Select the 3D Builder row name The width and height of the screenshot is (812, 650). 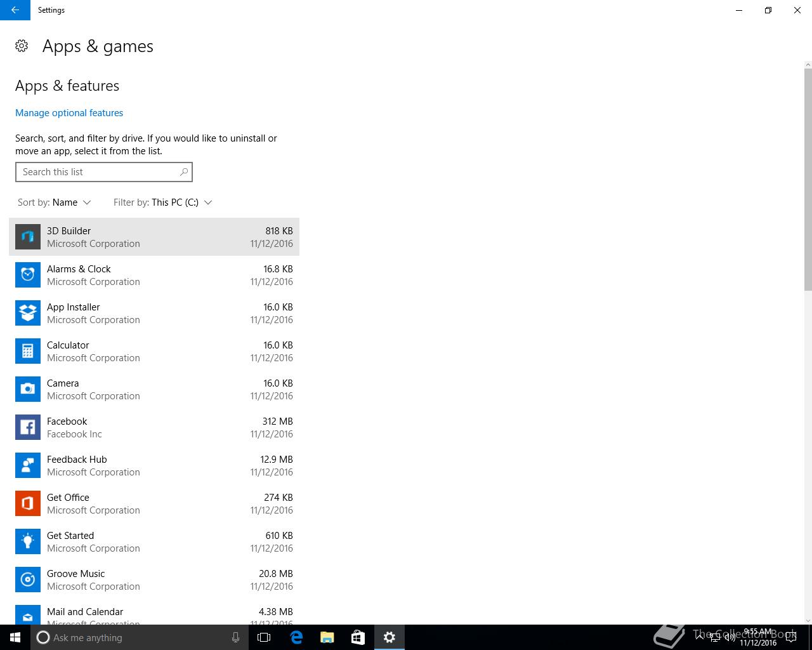pyautogui.click(x=69, y=231)
